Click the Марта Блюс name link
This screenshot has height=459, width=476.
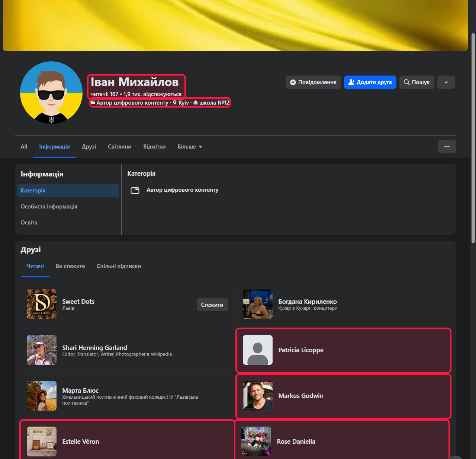pos(80,391)
